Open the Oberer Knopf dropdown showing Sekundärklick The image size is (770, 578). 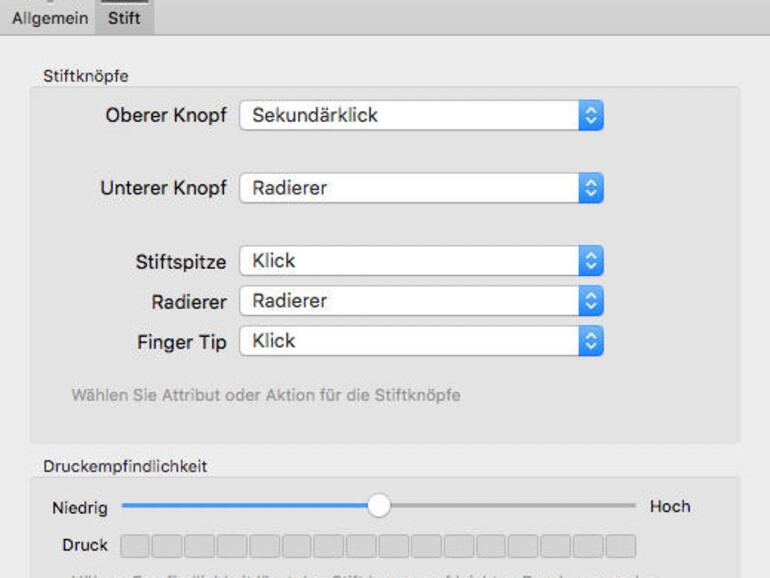click(409, 115)
